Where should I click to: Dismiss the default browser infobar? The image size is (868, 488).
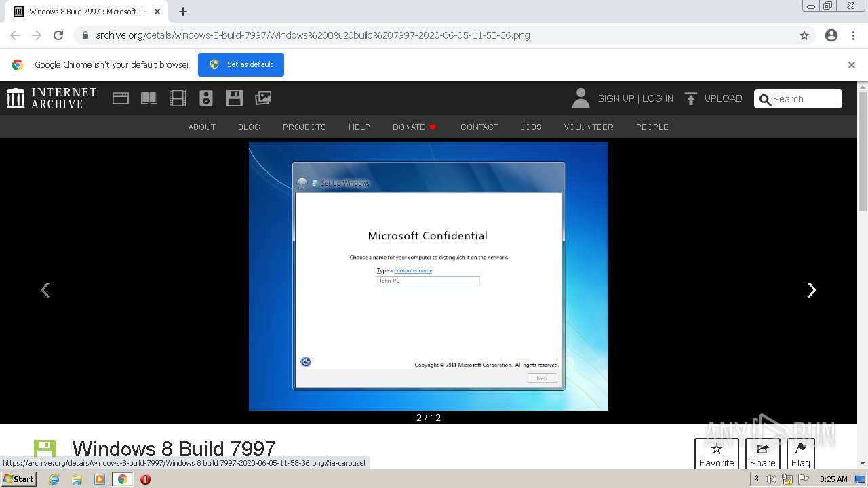click(852, 65)
